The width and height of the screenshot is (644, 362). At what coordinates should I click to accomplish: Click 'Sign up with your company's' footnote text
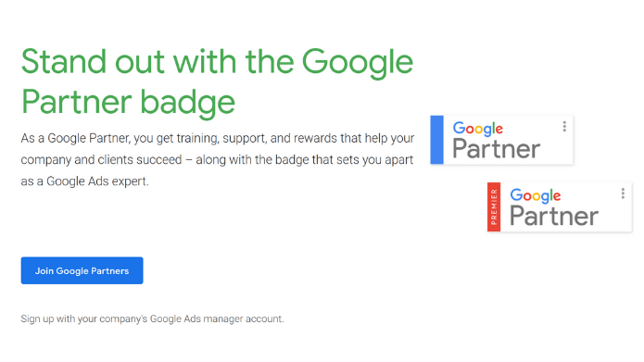[x=84, y=318]
